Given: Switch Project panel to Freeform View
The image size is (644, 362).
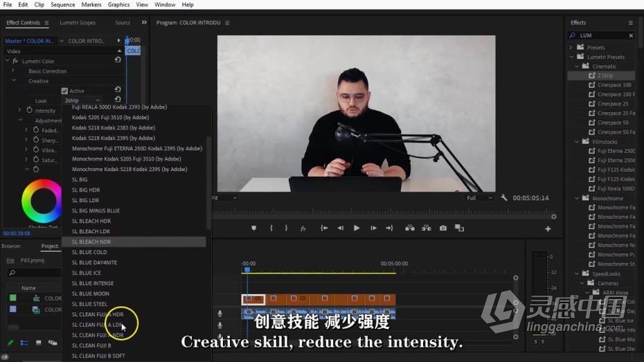Looking at the screenshot, I should click(53, 343).
